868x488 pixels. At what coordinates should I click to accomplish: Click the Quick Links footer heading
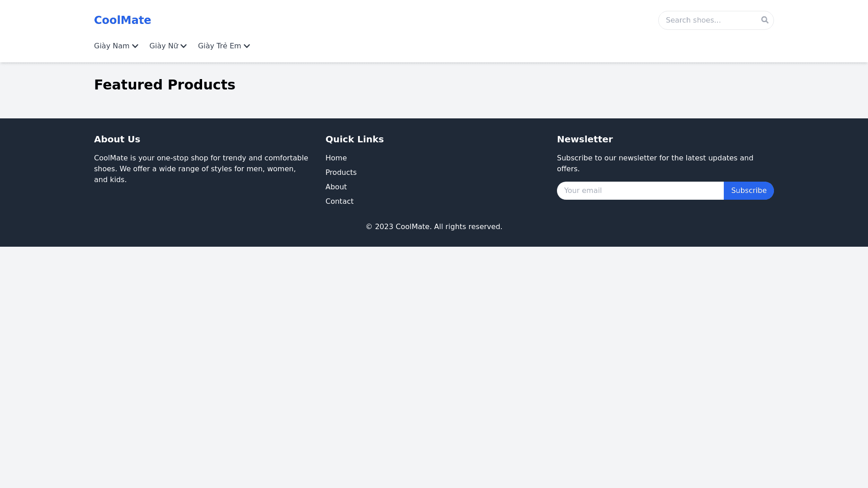(354, 140)
